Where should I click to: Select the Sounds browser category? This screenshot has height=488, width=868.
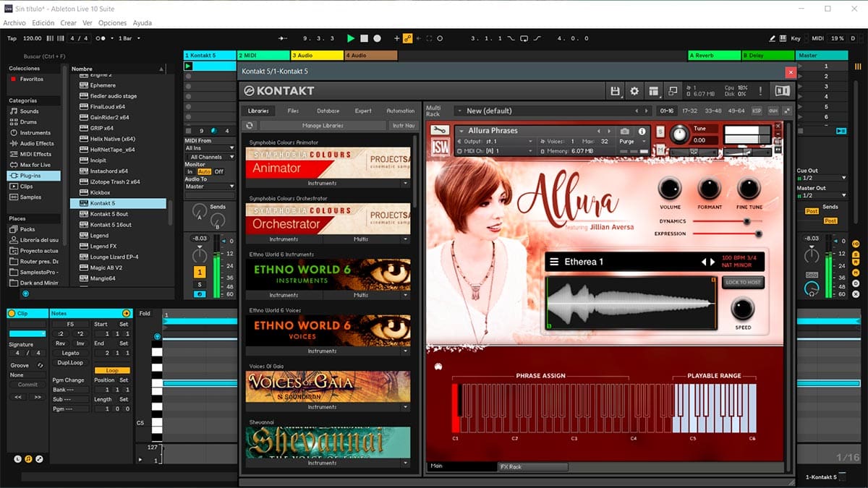[x=30, y=111]
